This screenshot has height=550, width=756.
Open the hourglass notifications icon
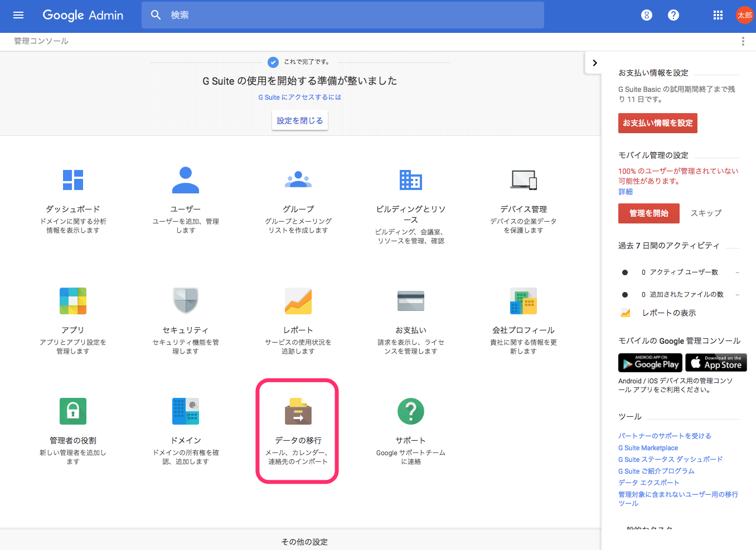point(647,15)
